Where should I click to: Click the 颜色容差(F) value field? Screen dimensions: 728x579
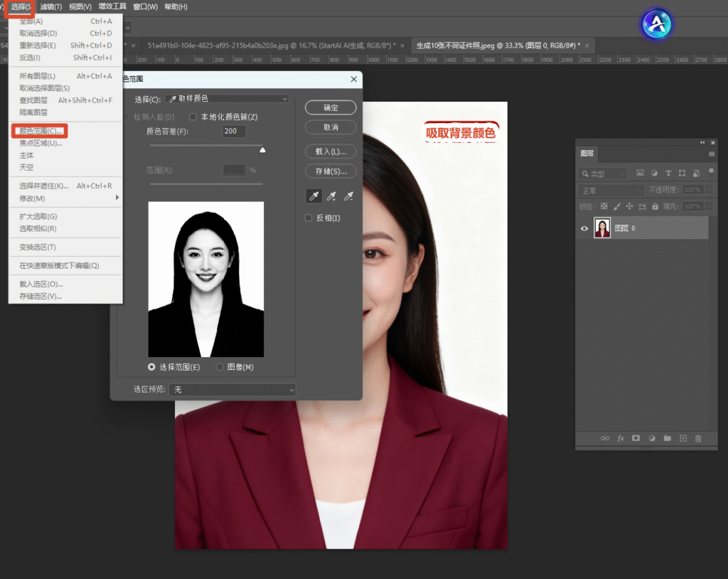pyautogui.click(x=234, y=132)
